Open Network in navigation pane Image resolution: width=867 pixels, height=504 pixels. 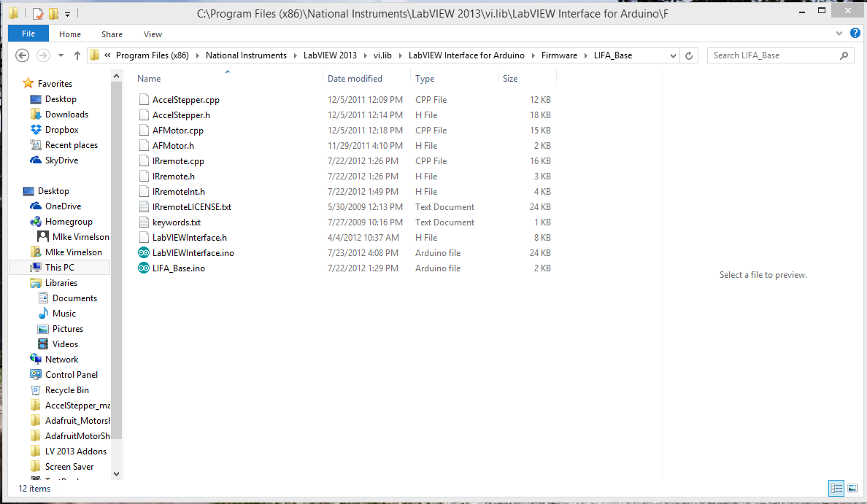pyautogui.click(x=61, y=359)
